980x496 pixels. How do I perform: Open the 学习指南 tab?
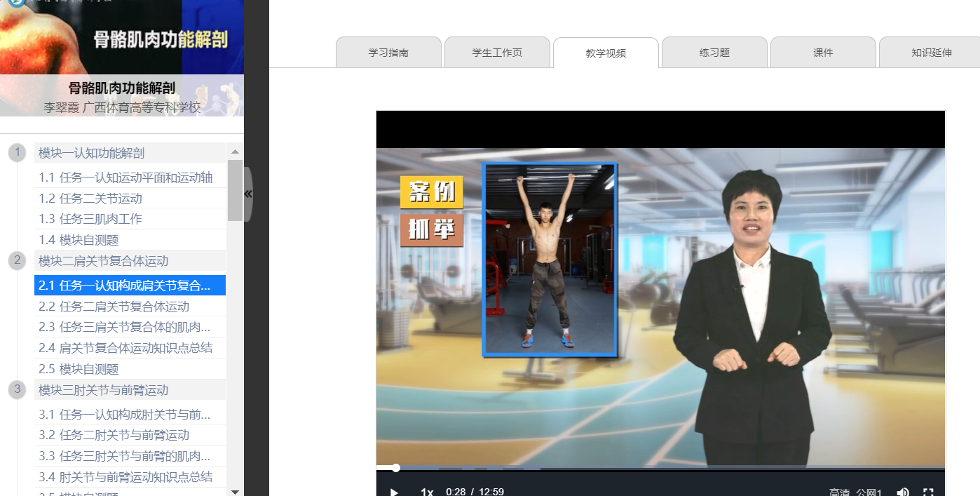coord(388,53)
